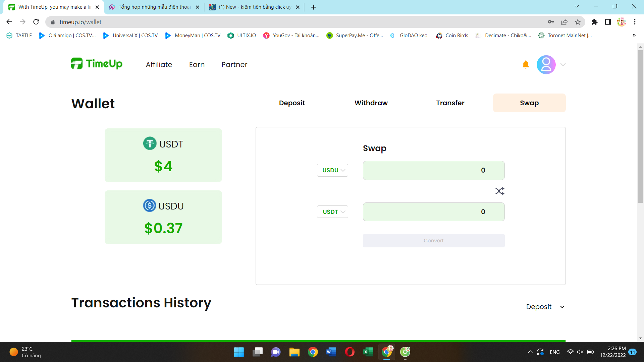Reload the page with refresh icon
Screen dimensions: 644x362
pos(36,22)
